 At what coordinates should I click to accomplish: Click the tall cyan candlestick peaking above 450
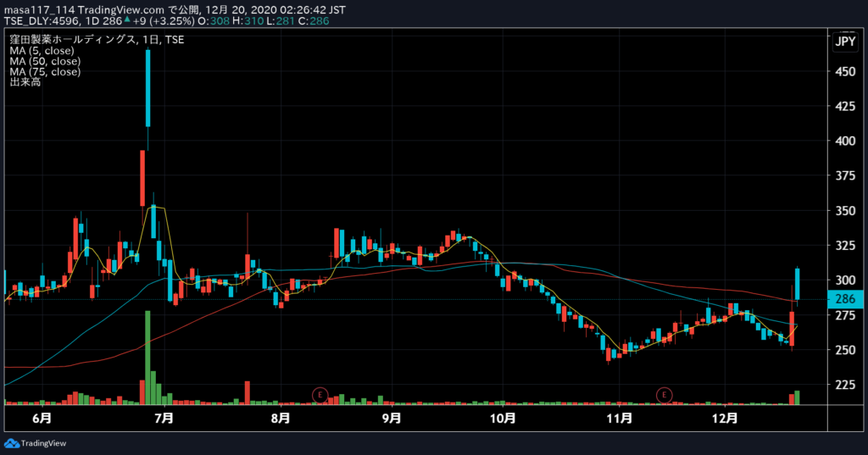(147, 89)
